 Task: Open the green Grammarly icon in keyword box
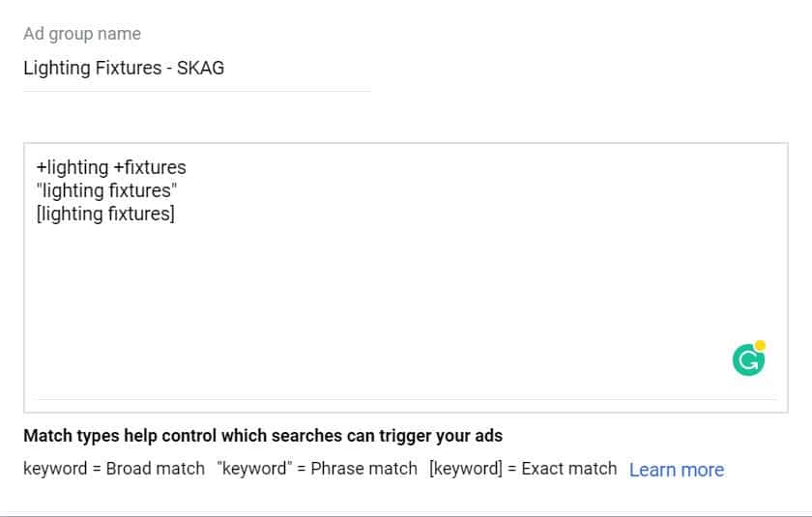(748, 360)
